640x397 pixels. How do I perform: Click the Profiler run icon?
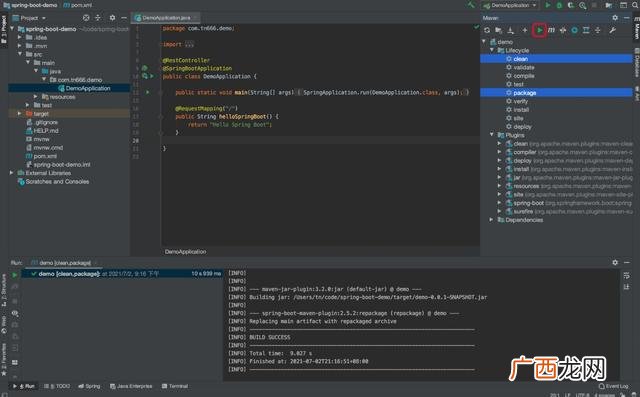tap(583, 5)
